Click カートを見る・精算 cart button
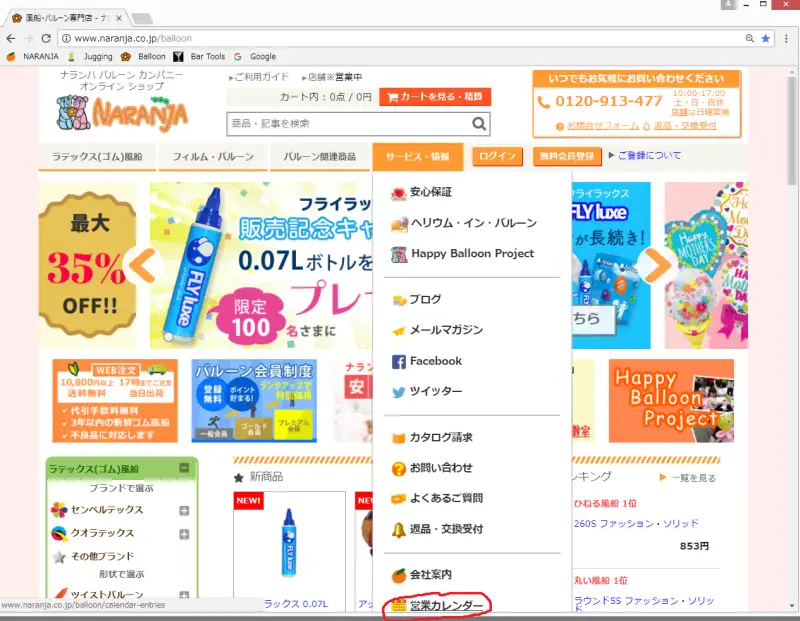Image resolution: width=800 pixels, height=621 pixels. click(x=435, y=96)
